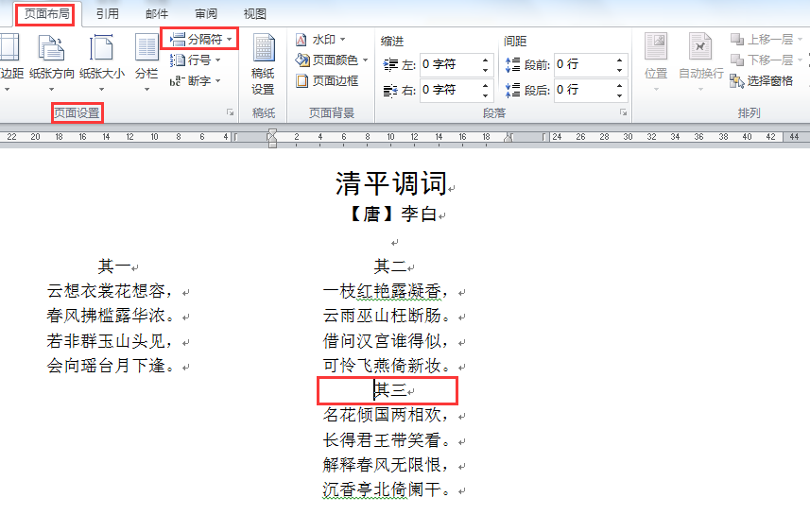Image resolution: width=810 pixels, height=532 pixels.
Task: Decrease the 段后 spacing value
Action: pyautogui.click(x=619, y=95)
